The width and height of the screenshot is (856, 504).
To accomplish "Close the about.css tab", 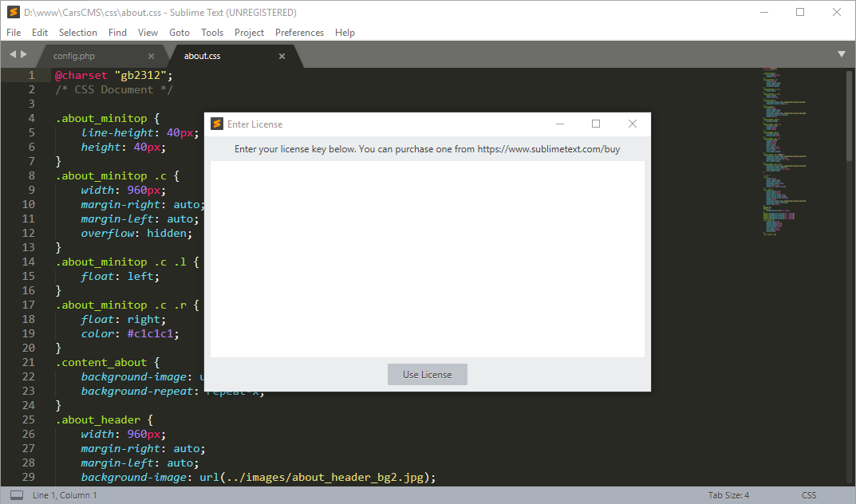I will (282, 56).
